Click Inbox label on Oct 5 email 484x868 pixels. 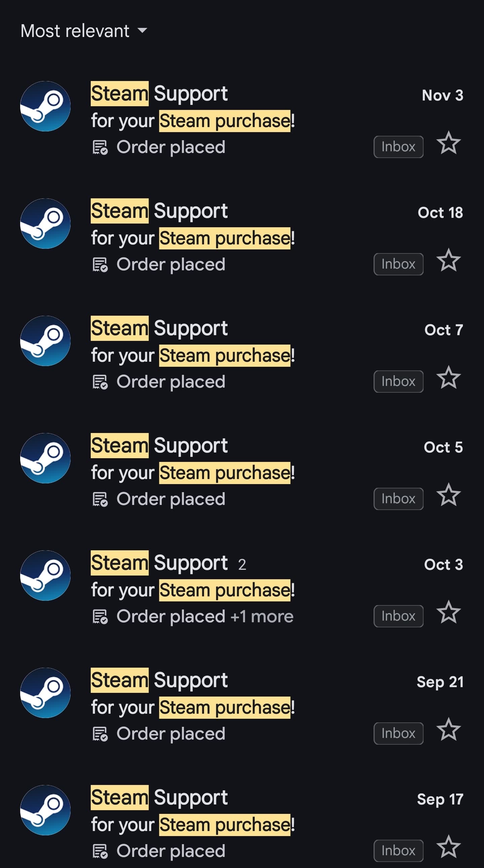coord(398,499)
